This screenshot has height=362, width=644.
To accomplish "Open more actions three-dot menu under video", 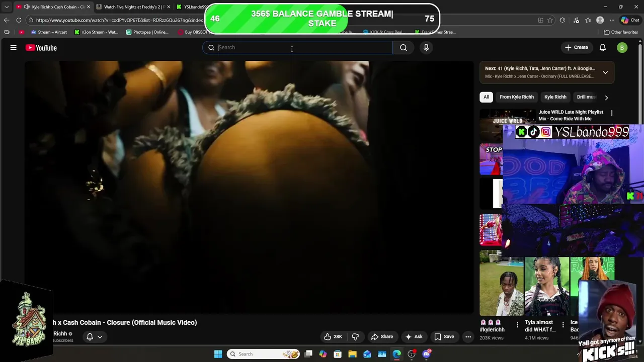I will click(x=468, y=337).
